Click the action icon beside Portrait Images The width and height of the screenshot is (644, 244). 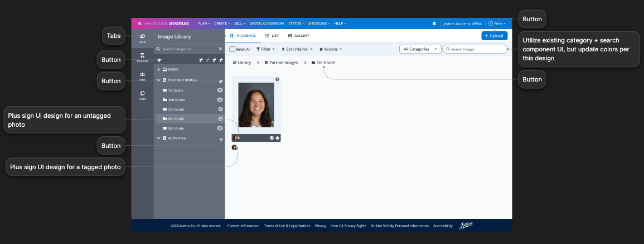[221, 81]
